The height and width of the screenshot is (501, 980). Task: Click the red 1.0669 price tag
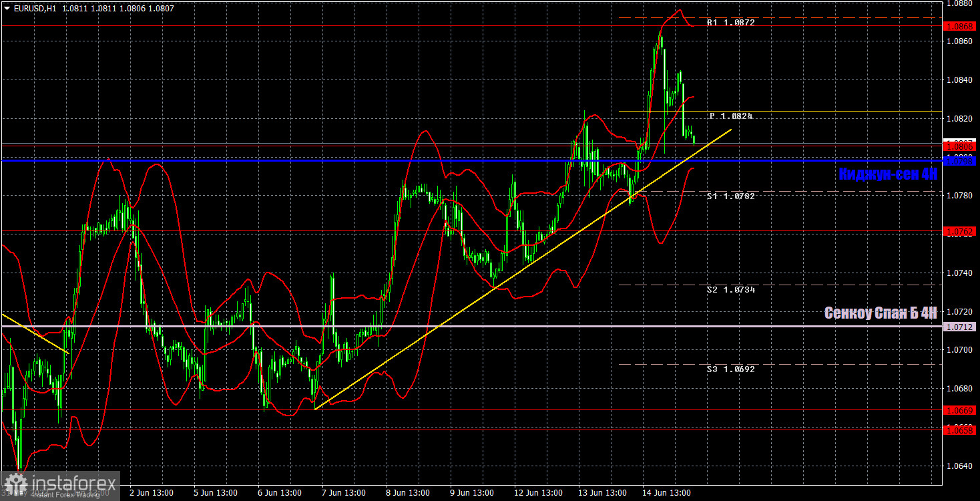click(960, 409)
